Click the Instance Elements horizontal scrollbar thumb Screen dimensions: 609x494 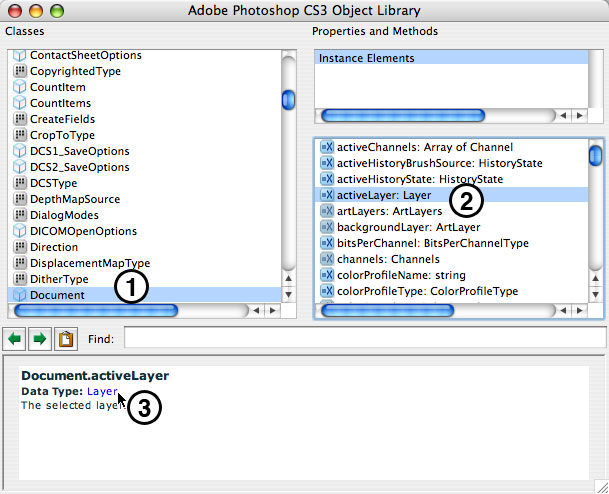pos(403,115)
